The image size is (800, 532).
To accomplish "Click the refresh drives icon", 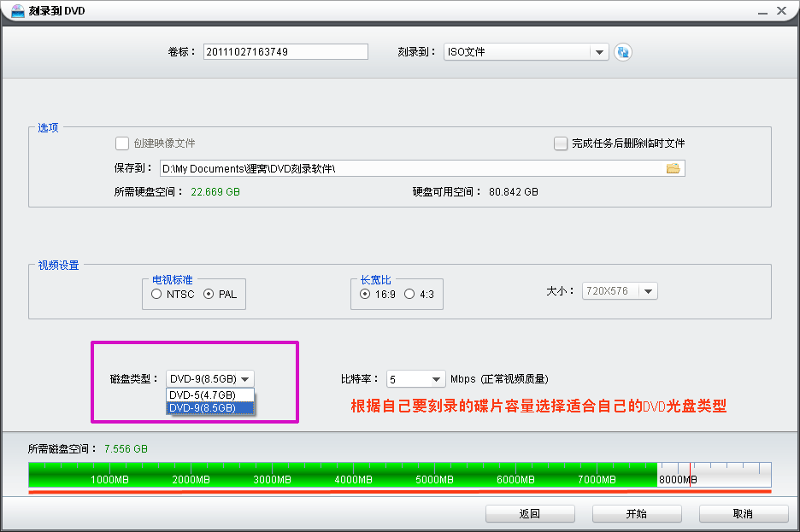I will [x=622, y=52].
